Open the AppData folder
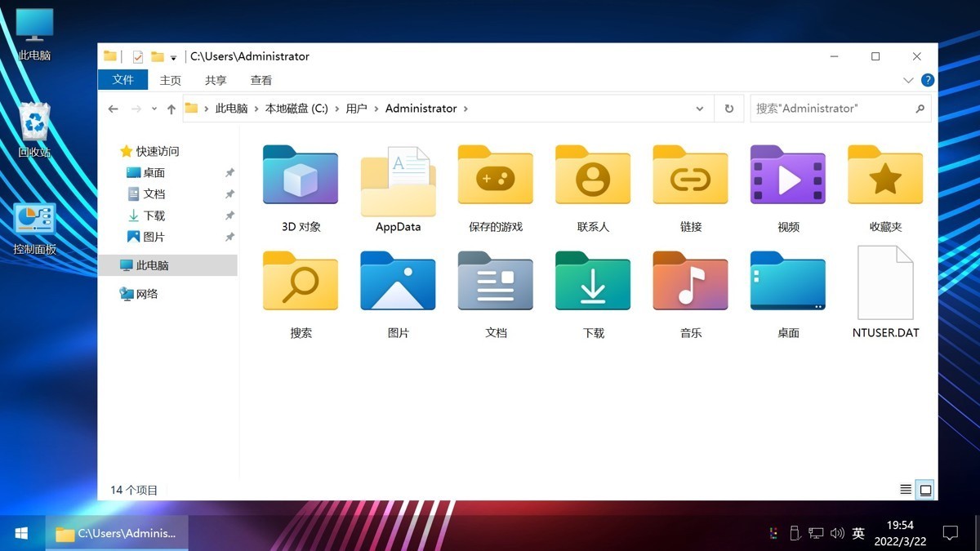980x551 pixels. [398, 176]
